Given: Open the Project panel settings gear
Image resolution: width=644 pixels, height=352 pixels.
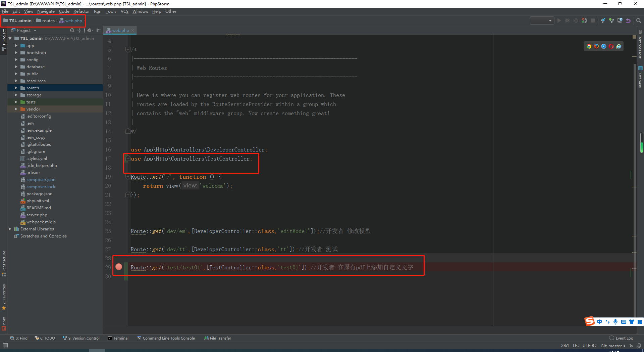Looking at the screenshot, I should pos(90,30).
